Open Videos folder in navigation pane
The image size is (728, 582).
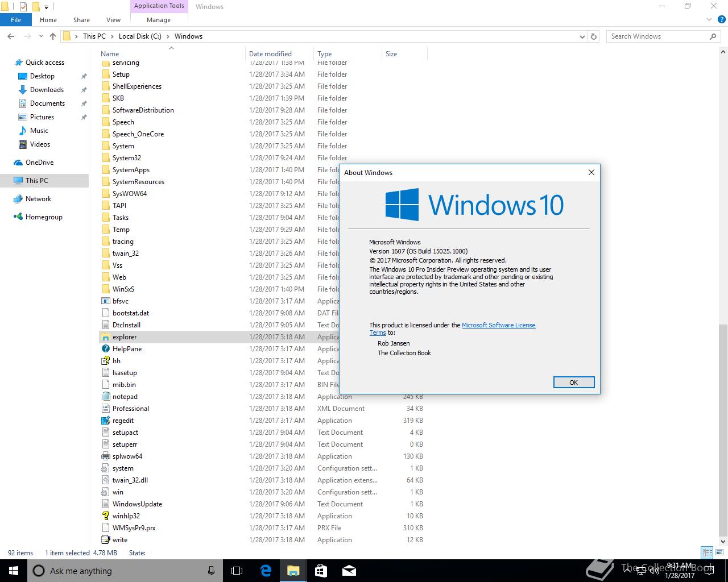[40, 144]
